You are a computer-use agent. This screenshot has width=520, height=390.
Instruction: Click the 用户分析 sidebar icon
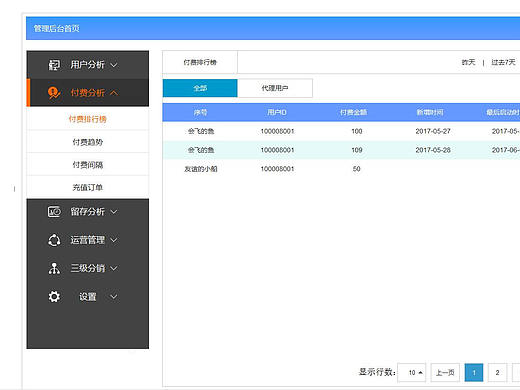pos(54,65)
